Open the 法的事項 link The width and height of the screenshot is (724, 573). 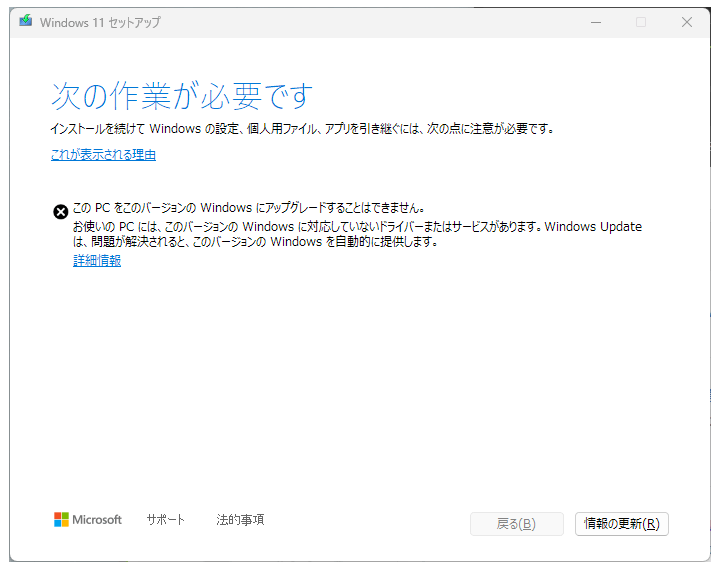(x=240, y=519)
